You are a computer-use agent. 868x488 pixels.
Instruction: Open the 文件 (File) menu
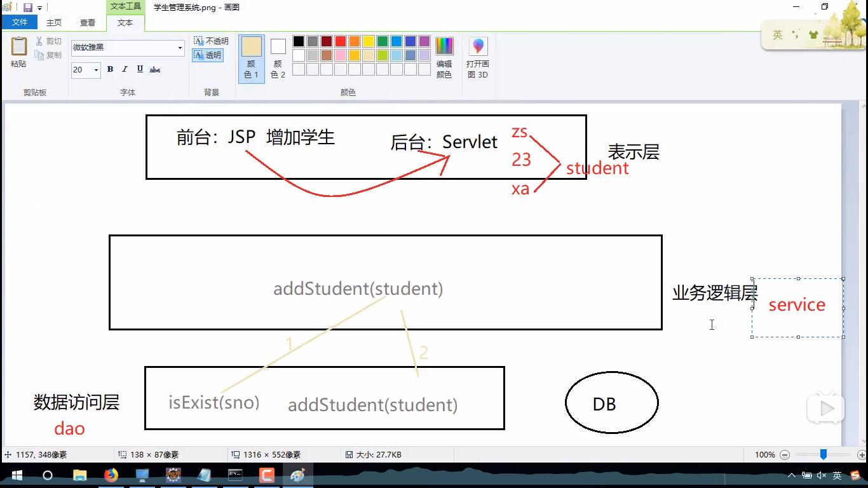coord(20,22)
